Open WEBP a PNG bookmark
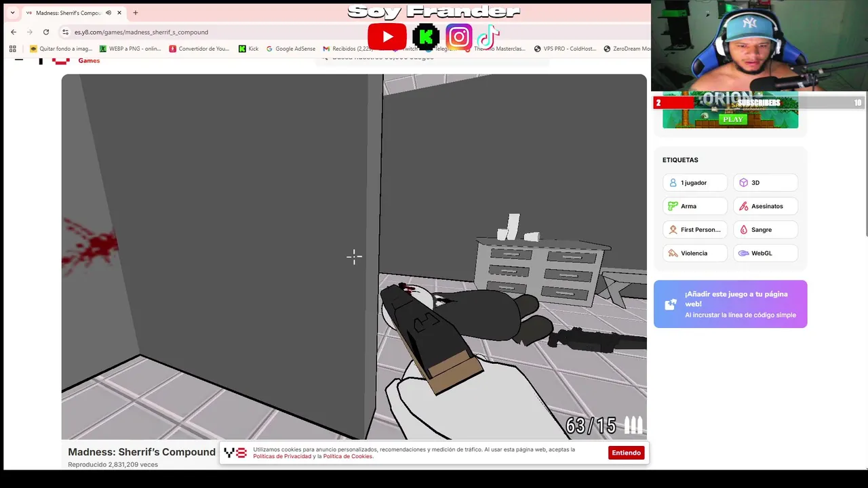 [130, 49]
